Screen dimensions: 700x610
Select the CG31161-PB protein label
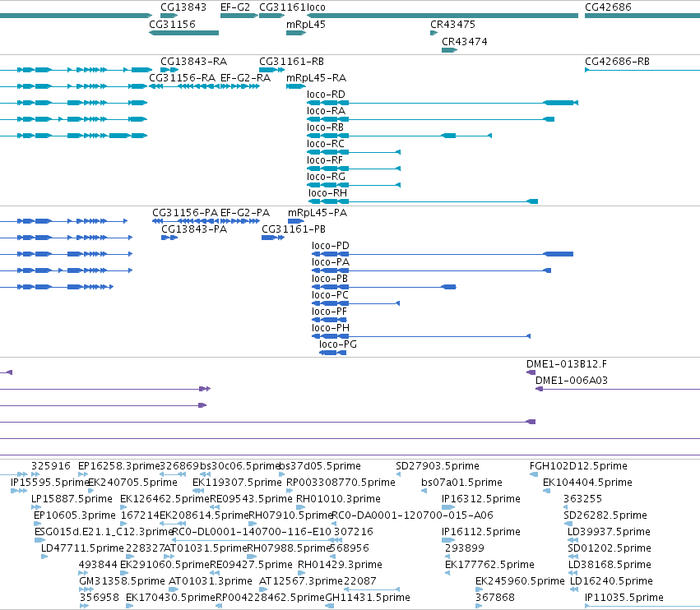coord(294,229)
